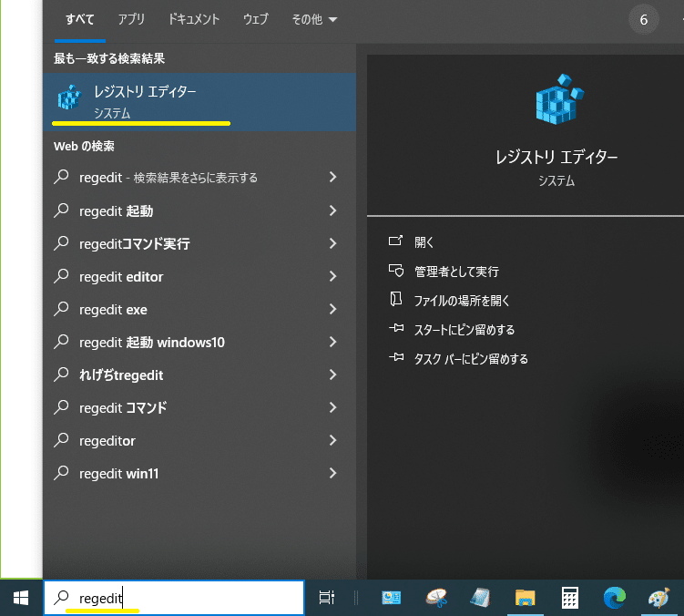Open the レジストリ エディター best match result
The image size is (684, 616).
tap(199, 102)
